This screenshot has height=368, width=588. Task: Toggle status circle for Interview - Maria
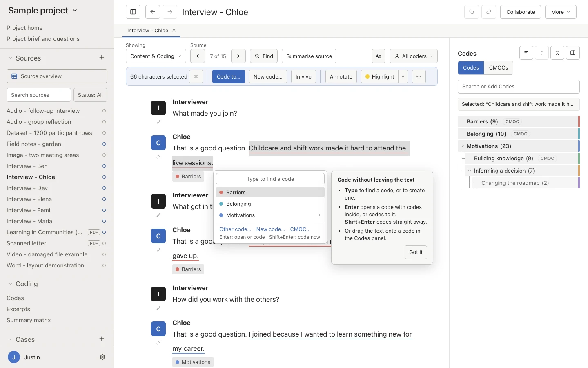[x=104, y=221]
